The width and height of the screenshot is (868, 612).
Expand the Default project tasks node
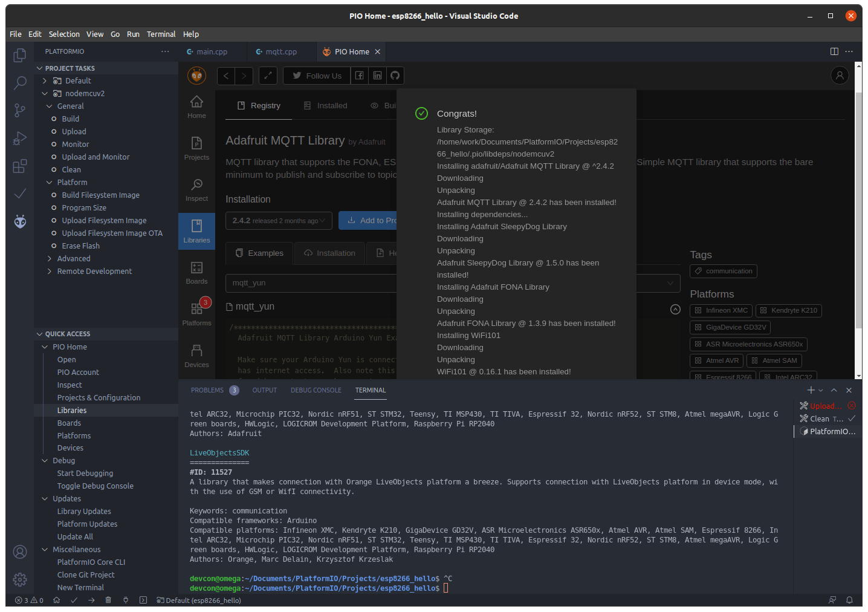coord(45,81)
